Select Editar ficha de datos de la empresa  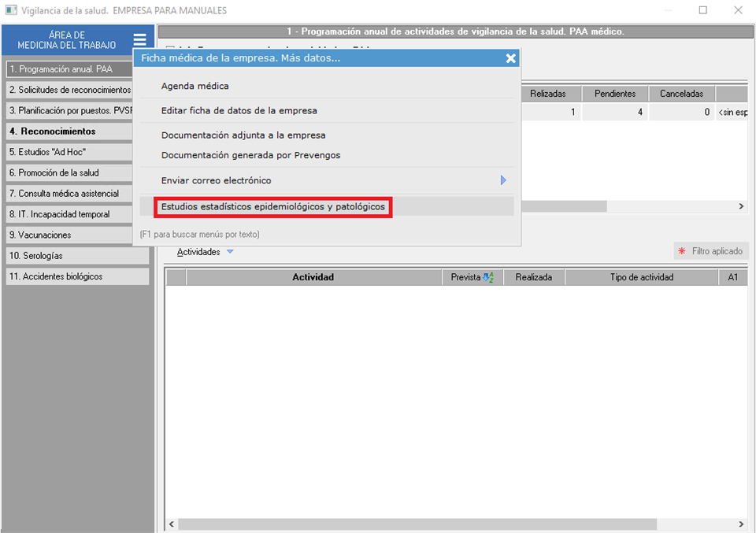click(x=239, y=111)
